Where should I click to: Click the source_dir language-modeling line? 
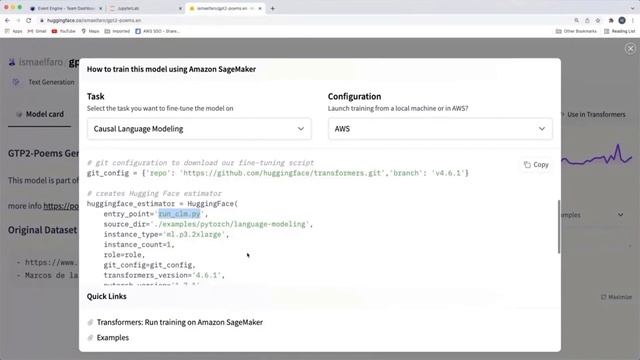[x=208, y=224]
